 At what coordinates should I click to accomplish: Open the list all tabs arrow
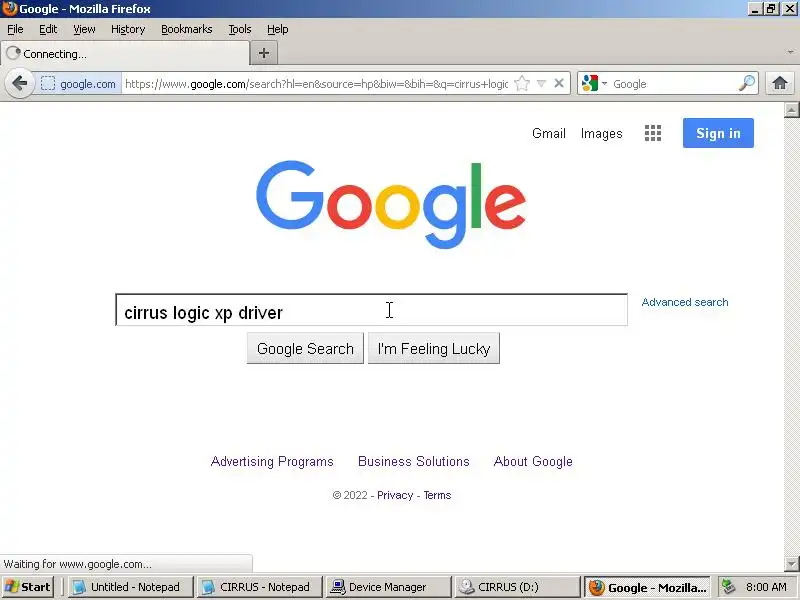point(790,52)
